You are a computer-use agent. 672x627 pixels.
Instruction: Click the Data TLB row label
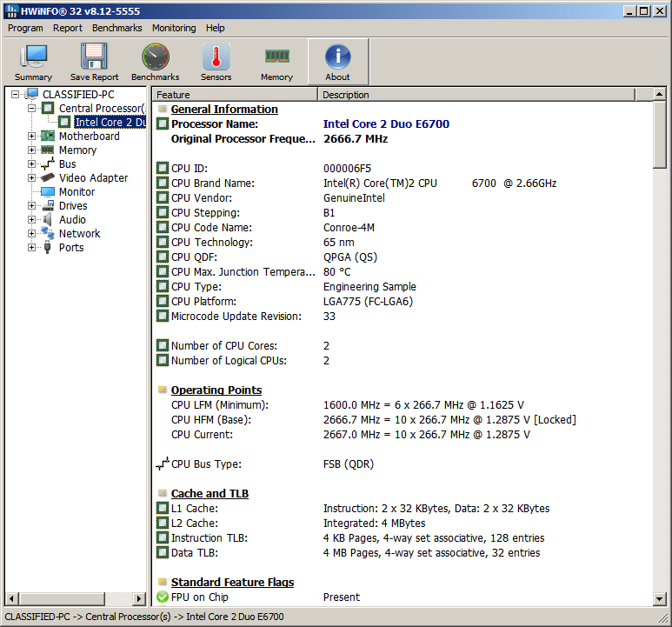tap(195, 552)
